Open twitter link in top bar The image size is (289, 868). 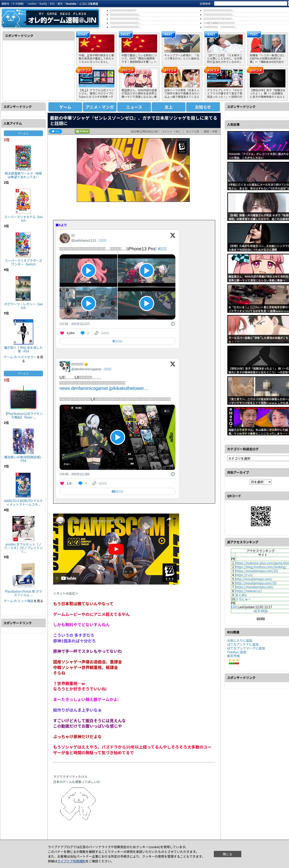(x=32, y=4)
